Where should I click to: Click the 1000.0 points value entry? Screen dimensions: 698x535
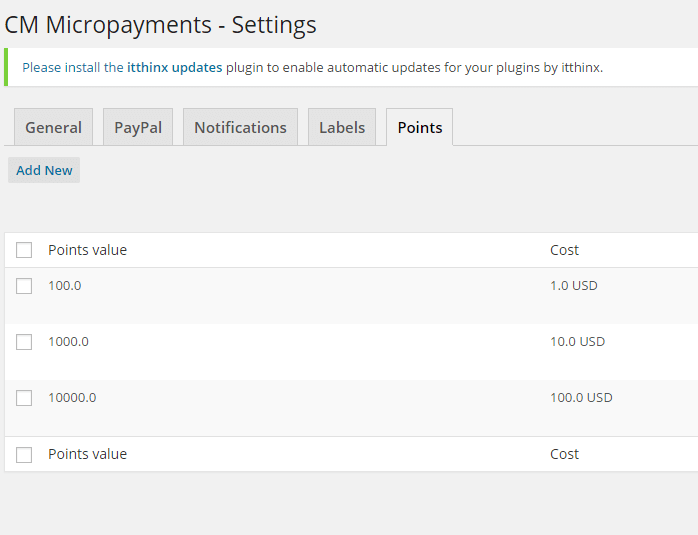coord(68,342)
